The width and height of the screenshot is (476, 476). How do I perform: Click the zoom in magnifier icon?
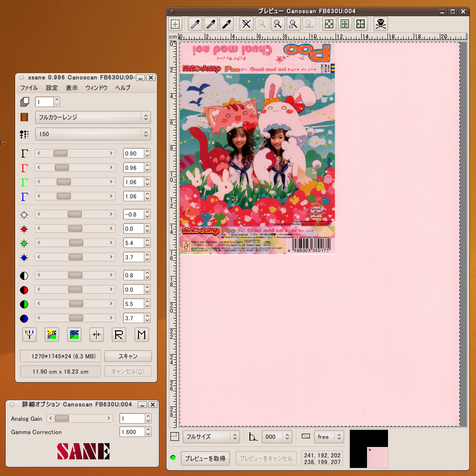(x=278, y=24)
